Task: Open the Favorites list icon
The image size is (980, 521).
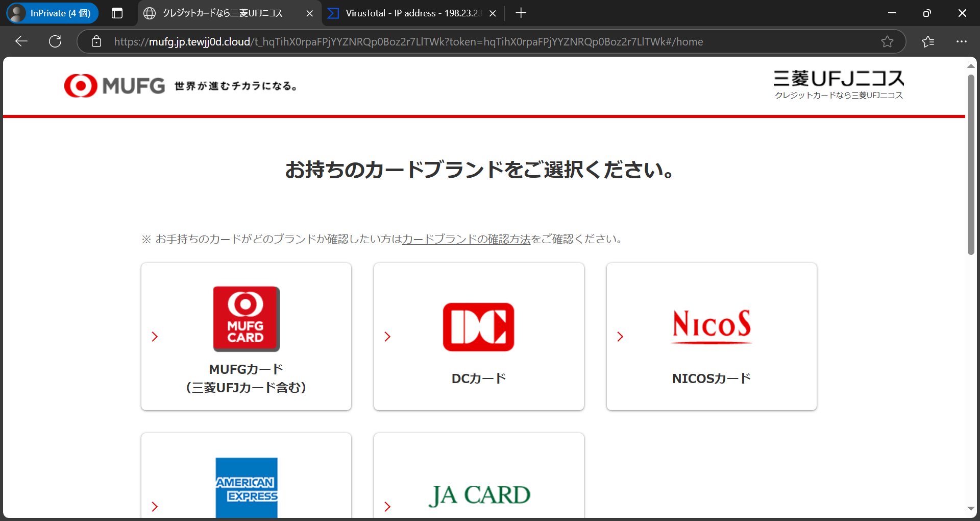Action: [928, 41]
